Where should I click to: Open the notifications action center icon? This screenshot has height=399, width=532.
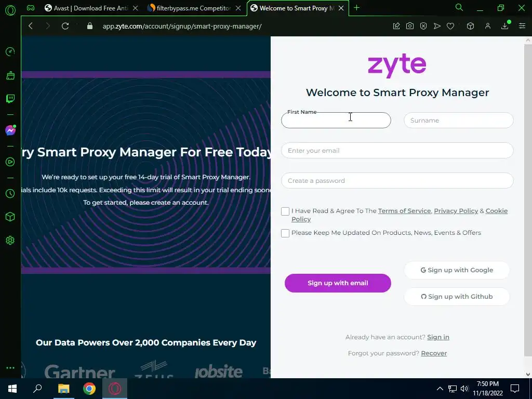click(515, 389)
